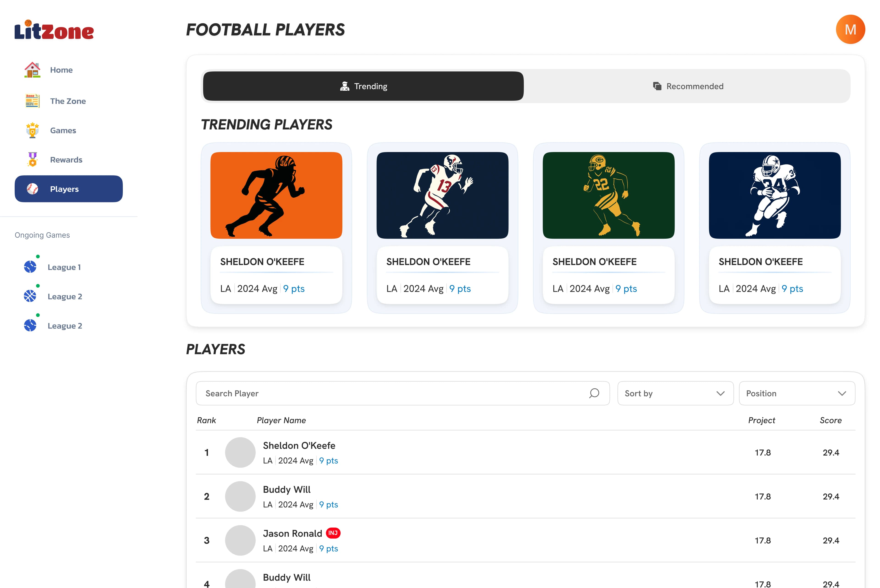Viewport: 880px width, 588px height.
Task: Click the Games trophy icon
Action: click(x=32, y=130)
